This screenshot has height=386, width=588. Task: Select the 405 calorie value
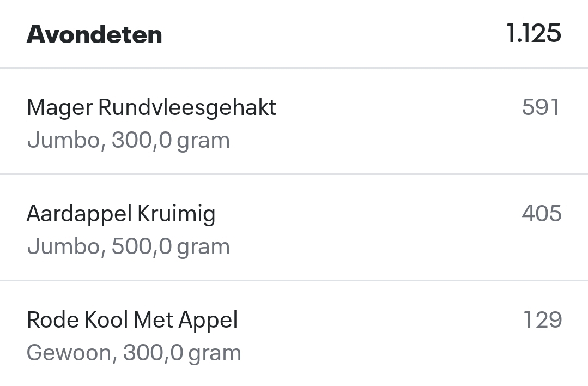point(542,214)
